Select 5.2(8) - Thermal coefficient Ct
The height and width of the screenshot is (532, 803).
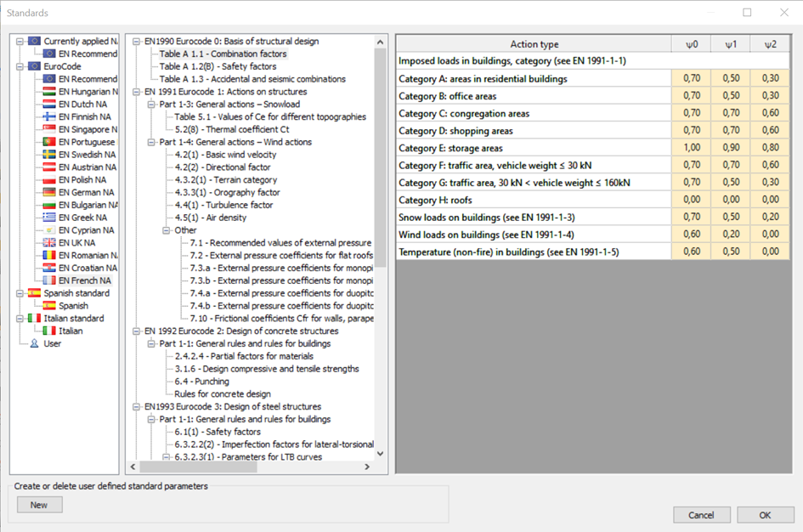coord(232,129)
